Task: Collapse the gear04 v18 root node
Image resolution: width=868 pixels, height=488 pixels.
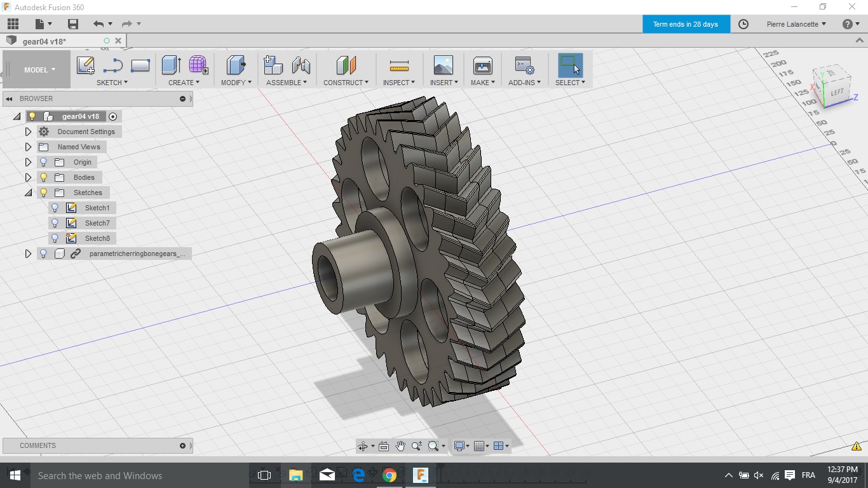Action: tap(17, 116)
